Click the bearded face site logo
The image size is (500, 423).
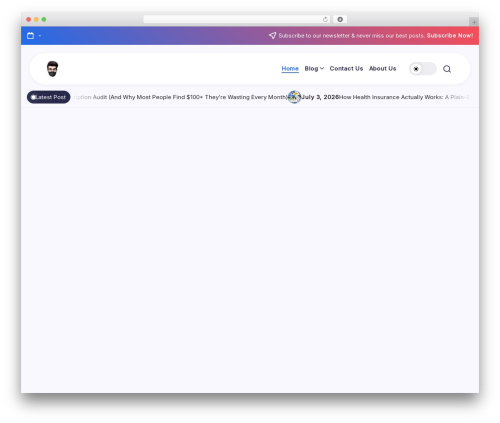pos(52,69)
